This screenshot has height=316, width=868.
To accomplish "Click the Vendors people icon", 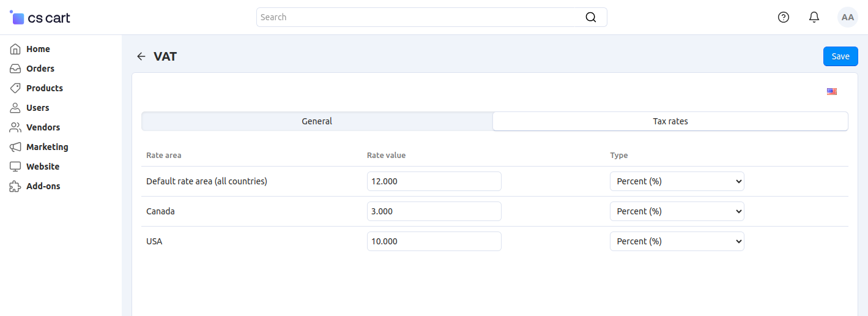I will click(x=15, y=127).
